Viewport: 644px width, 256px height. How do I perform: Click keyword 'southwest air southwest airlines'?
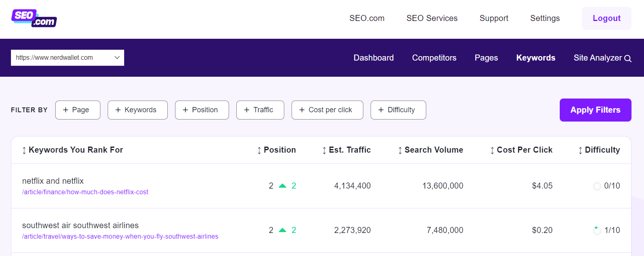80,225
